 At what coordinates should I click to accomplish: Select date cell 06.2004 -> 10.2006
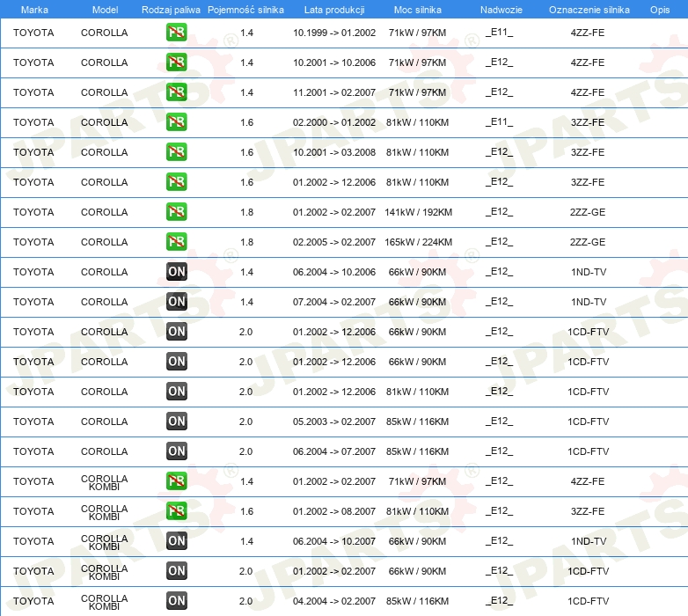point(334,272)
